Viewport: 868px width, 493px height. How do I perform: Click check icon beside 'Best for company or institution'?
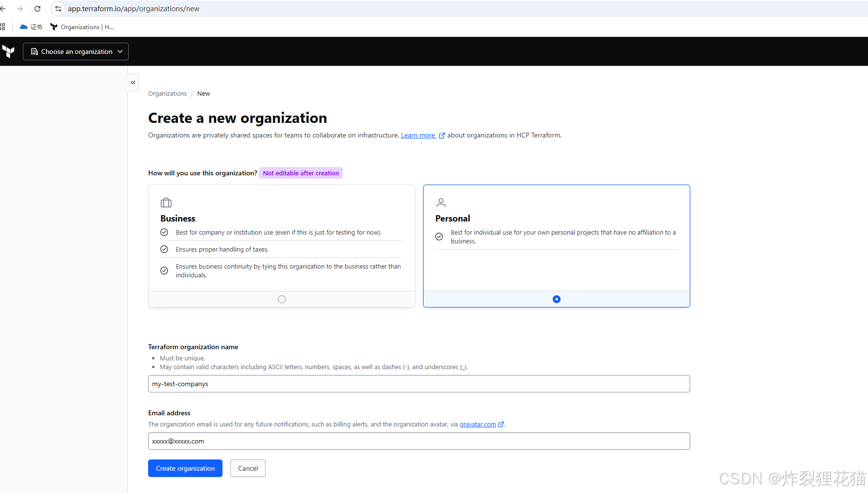click(x=164, y=232)
